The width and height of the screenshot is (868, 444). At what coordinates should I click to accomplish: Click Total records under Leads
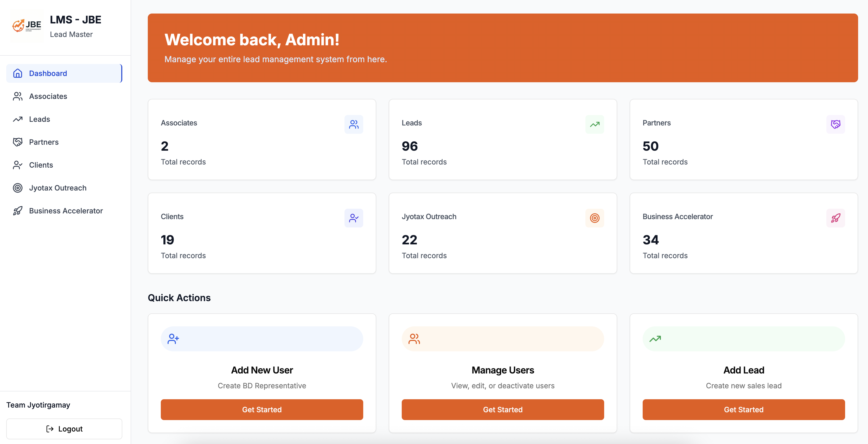pos(424,162)
